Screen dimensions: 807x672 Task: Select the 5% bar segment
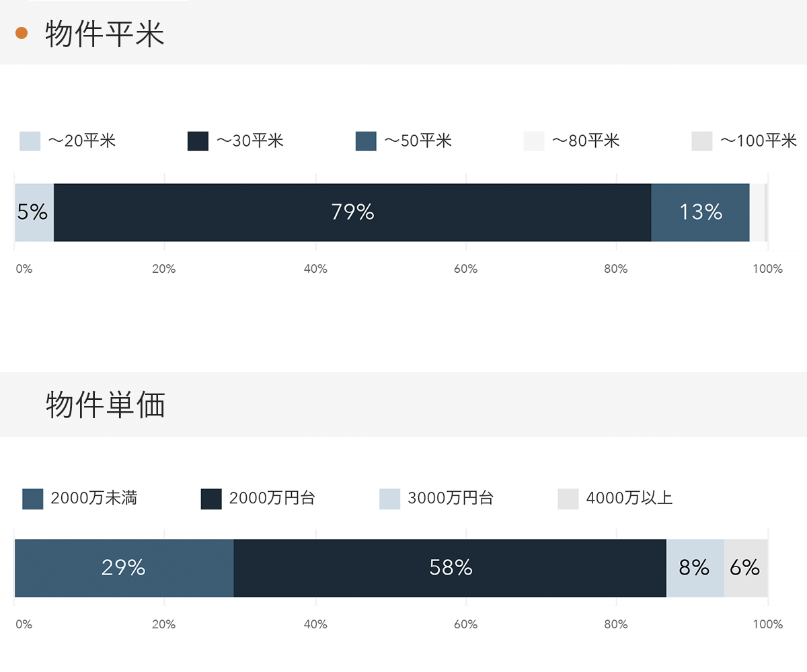[34, 212]
